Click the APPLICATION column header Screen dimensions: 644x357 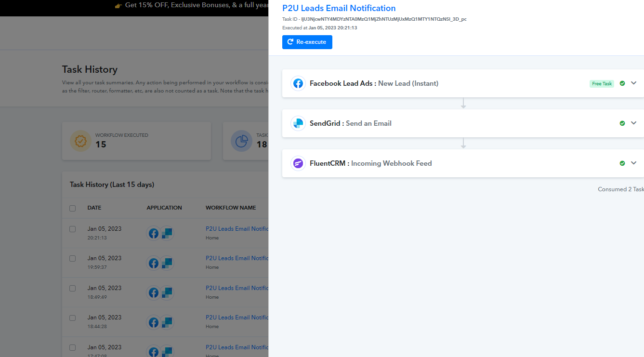164,208
